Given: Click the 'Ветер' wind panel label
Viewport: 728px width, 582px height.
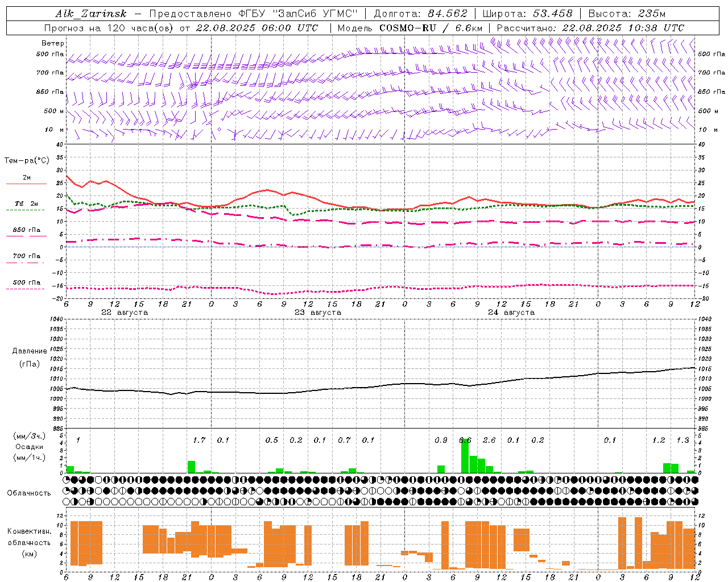Looking at the screenshot, I should (x=53, y=43).
